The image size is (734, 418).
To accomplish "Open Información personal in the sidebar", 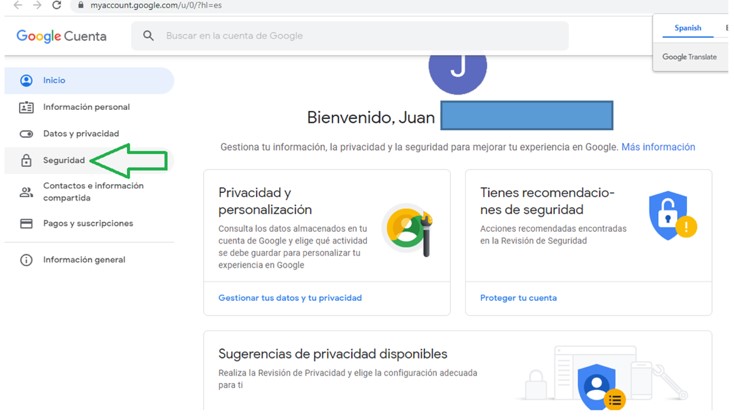I will pyautogui.click(x=89, y=107).
